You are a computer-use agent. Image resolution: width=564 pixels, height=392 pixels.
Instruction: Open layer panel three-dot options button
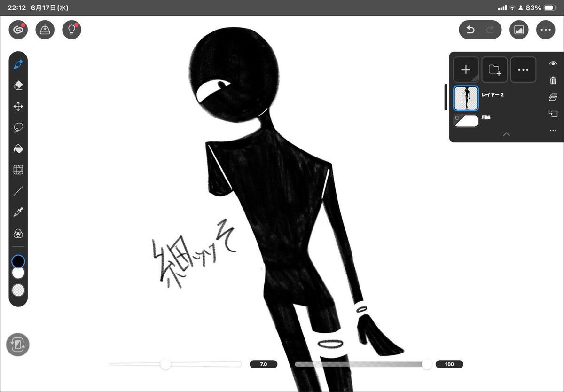tap(523, 70)
